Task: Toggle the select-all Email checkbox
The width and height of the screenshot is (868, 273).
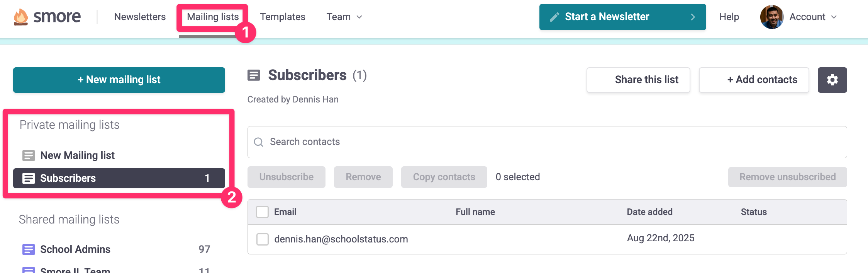Action: click(x=263, y=212)
